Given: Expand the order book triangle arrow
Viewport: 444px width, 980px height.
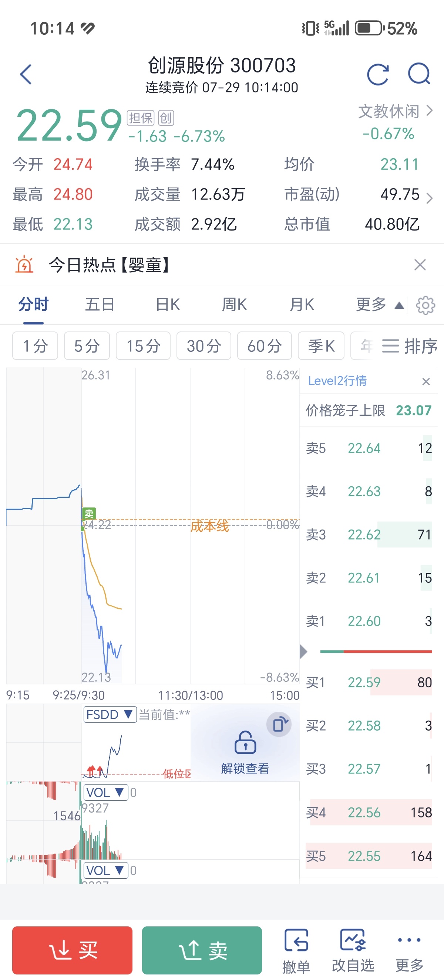Looking at the screenshot, I should [x=303, y=652].
